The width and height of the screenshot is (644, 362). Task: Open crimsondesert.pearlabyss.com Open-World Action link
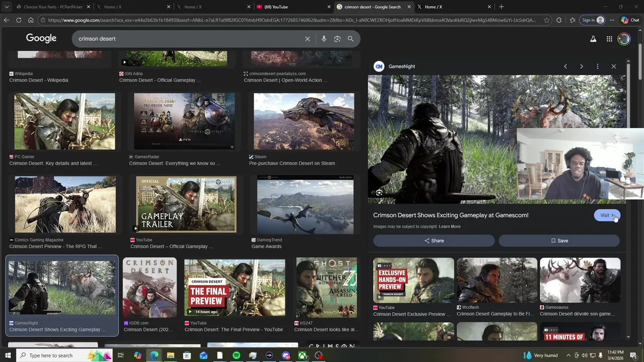(x=285, y=80)
